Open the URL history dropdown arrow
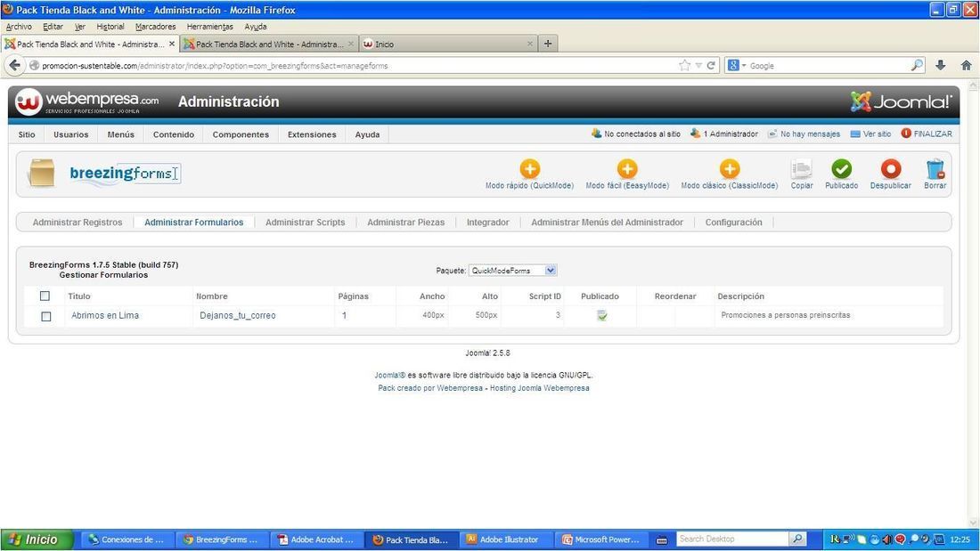This screenshot has width=980, height=551. click(x=698, y=66)
